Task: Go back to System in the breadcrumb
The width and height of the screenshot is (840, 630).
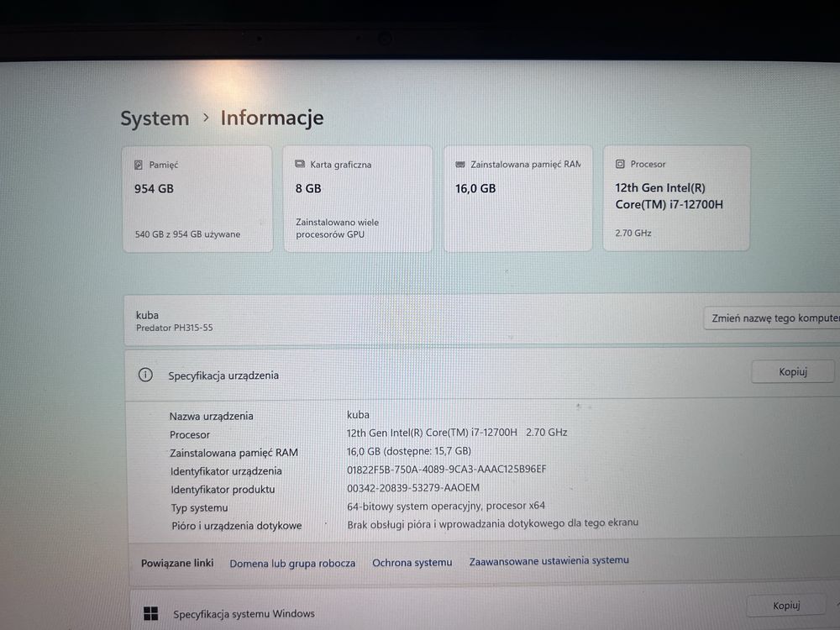Action: (155, 118)
